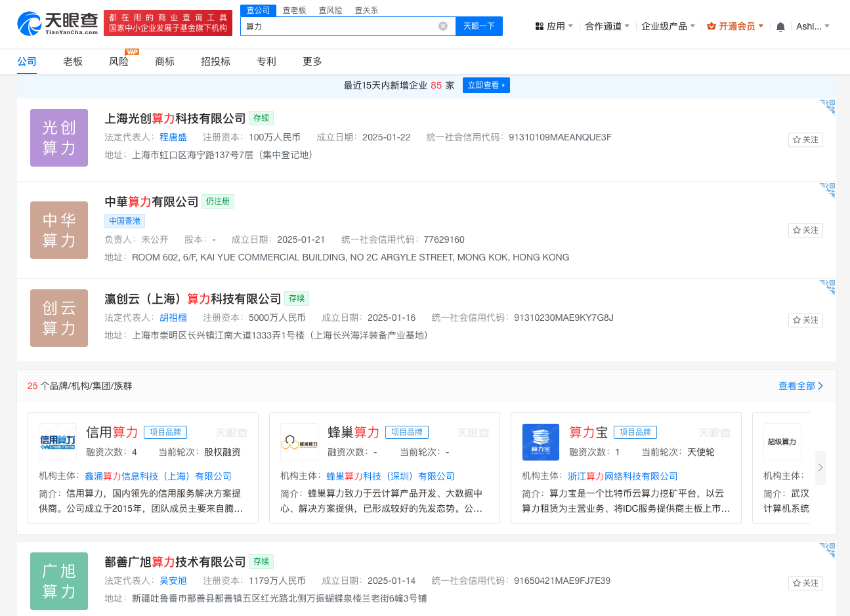Follow 上海光创算力科技有限公司 with 关注 star
Screen dimensions: 850x616
tap(805, 140)
